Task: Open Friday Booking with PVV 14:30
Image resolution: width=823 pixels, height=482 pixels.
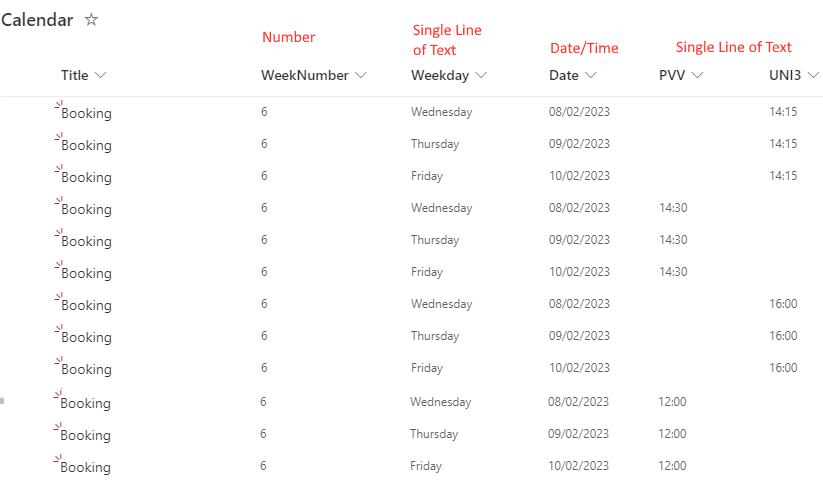Action: (86, 273)
